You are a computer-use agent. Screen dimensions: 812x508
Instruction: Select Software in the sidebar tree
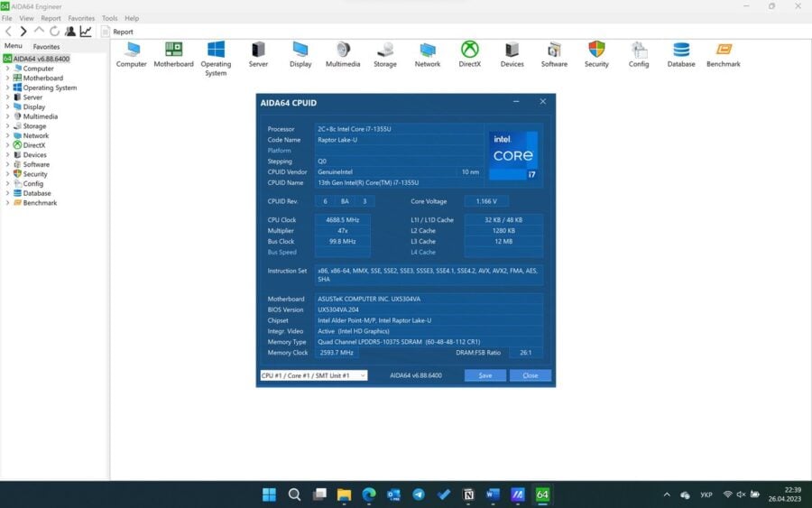tap(36, 165)
